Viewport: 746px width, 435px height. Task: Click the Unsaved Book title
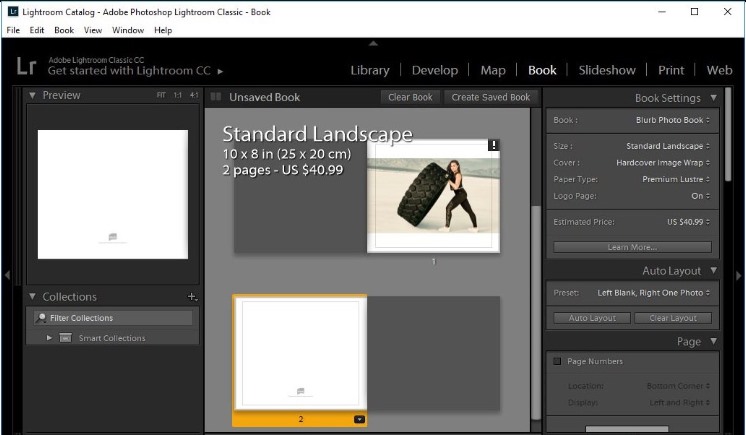click(x=265, y=97)
